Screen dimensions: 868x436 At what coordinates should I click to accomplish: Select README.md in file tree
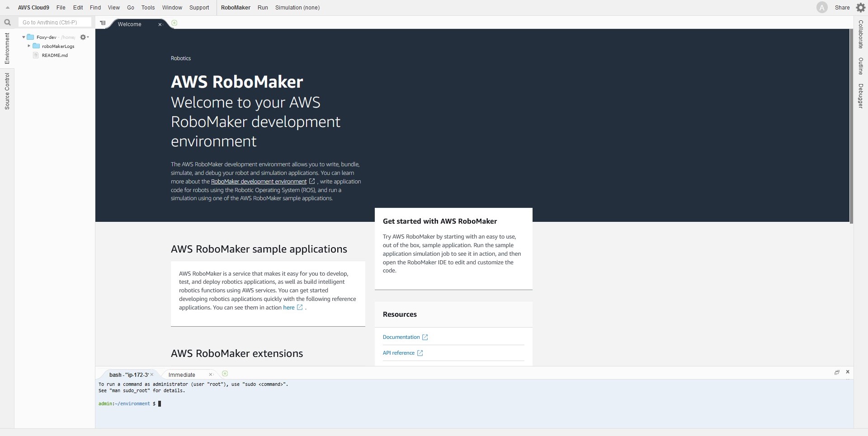tap(55, 55)
